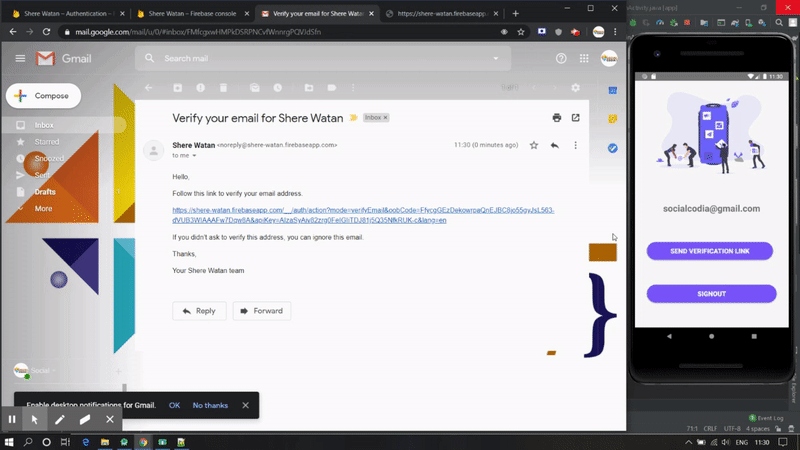This screenshot has height=450, width=800.
Task: Mark the email as unread
Action: point(255,88)
